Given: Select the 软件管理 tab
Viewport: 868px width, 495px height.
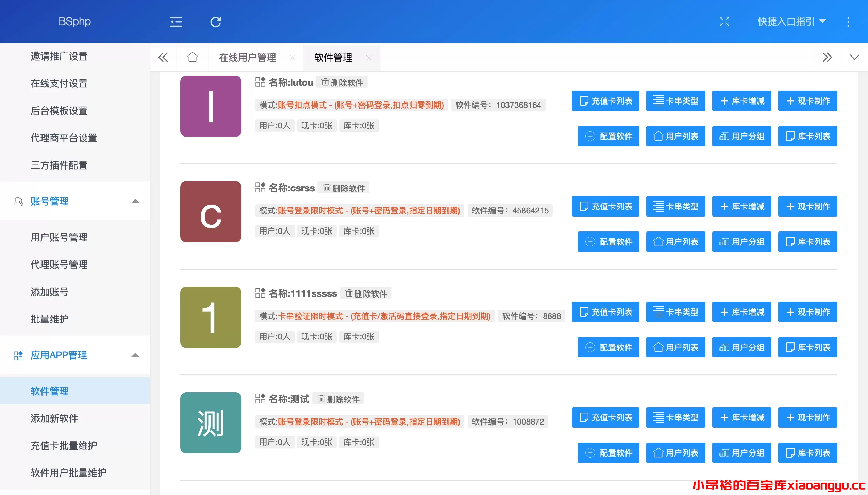Looking at the screenshot, I should click(333, 57).
